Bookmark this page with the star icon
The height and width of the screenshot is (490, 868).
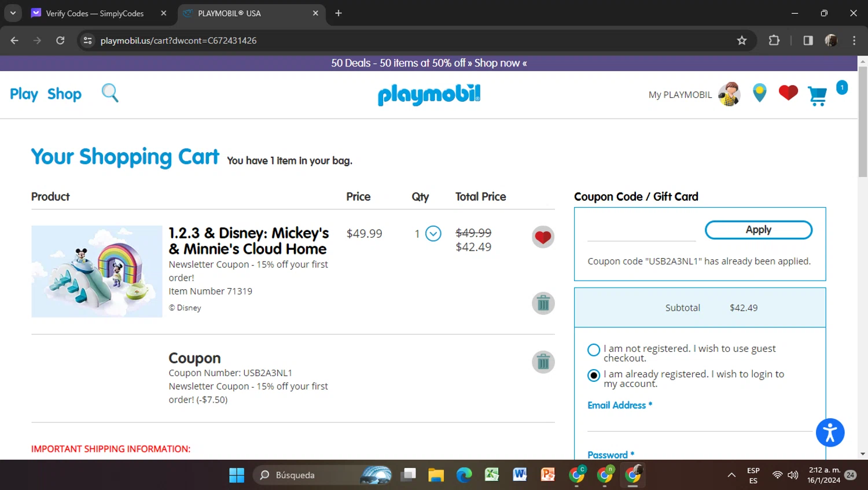point(742,40)
